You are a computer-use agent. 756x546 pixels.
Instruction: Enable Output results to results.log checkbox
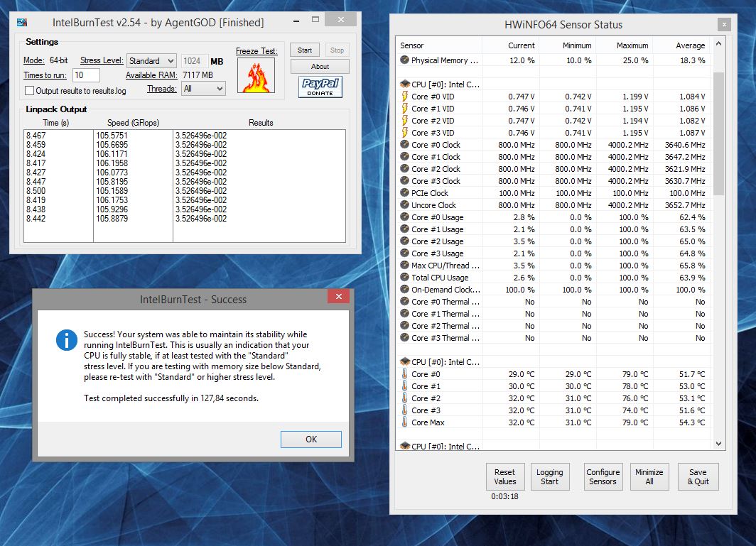29,91
